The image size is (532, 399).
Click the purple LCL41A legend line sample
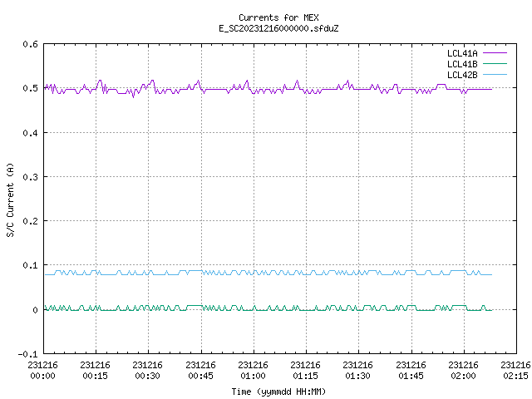(x=495, y=53)
